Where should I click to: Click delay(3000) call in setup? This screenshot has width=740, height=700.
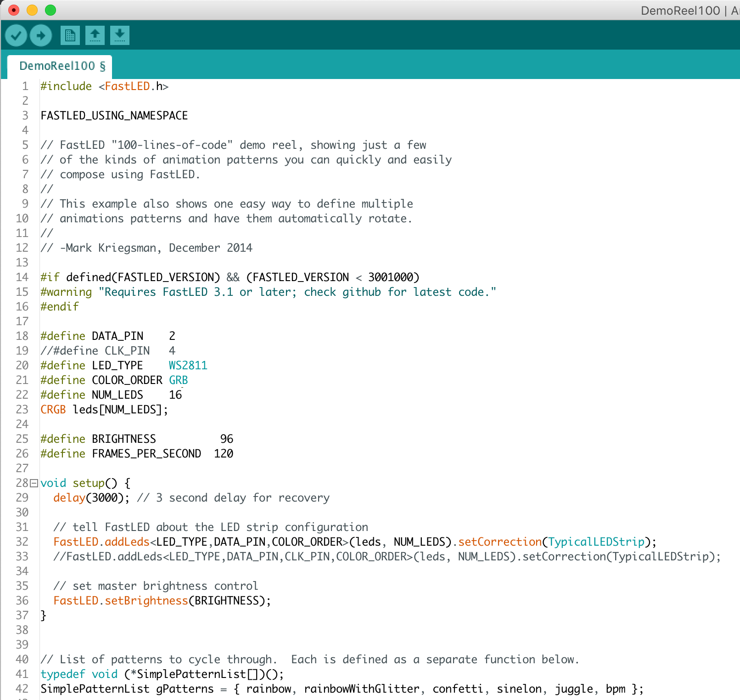[x=91, y=498]
